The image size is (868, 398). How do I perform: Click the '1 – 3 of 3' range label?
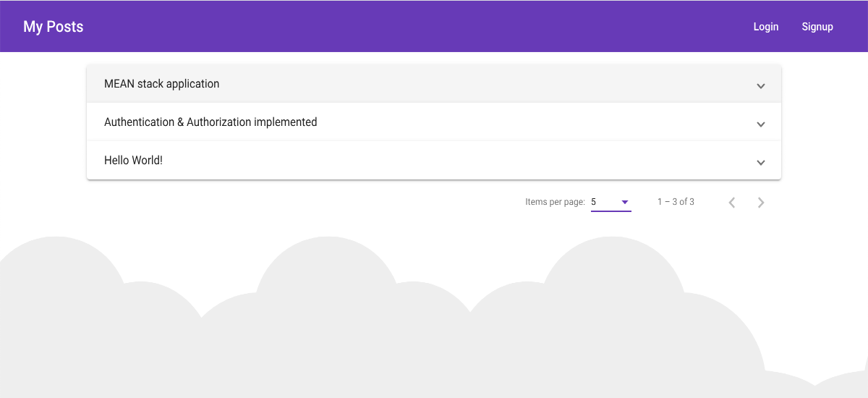point(676,202)
